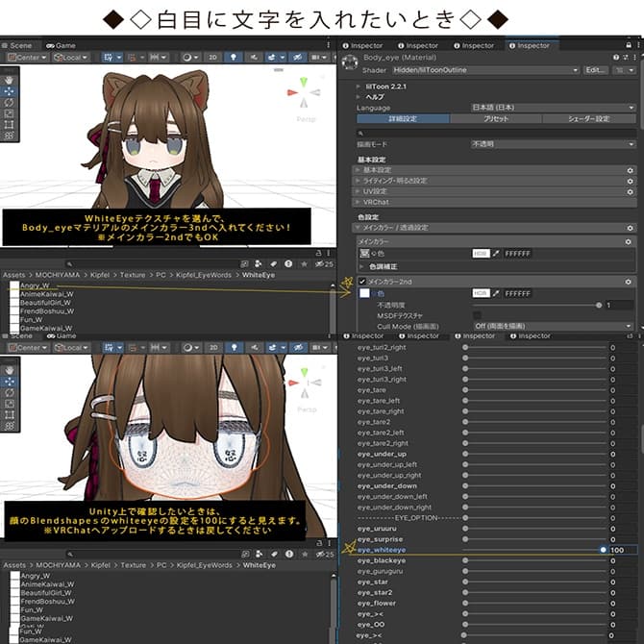
Task: Click the favorite star in upper Project panel
Action: coord(305,263)
